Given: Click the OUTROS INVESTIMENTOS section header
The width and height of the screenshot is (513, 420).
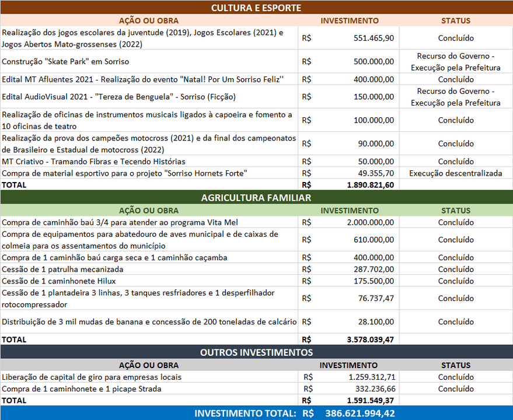Looking at the screenshot, I should pos(256,352).
